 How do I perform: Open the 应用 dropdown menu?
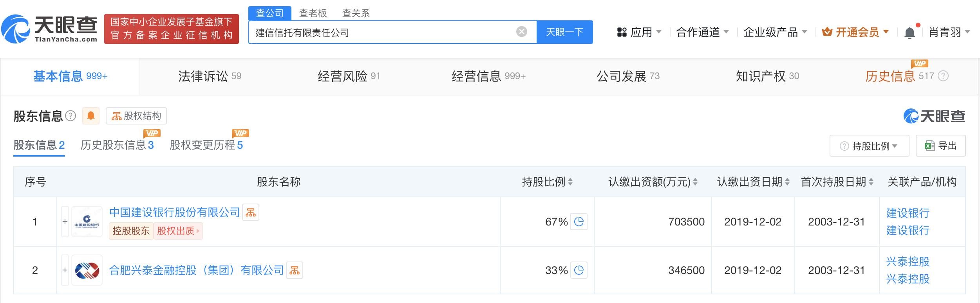(x=639, y=32)
